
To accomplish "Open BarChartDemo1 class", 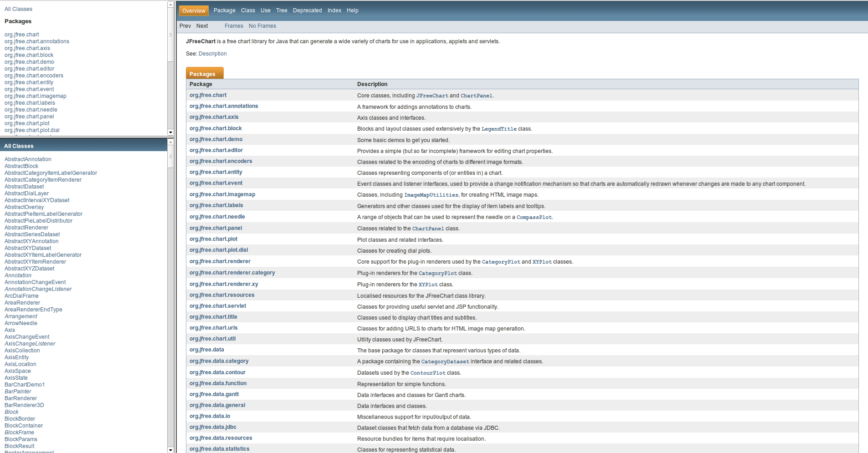I will [x=25, y=385].
